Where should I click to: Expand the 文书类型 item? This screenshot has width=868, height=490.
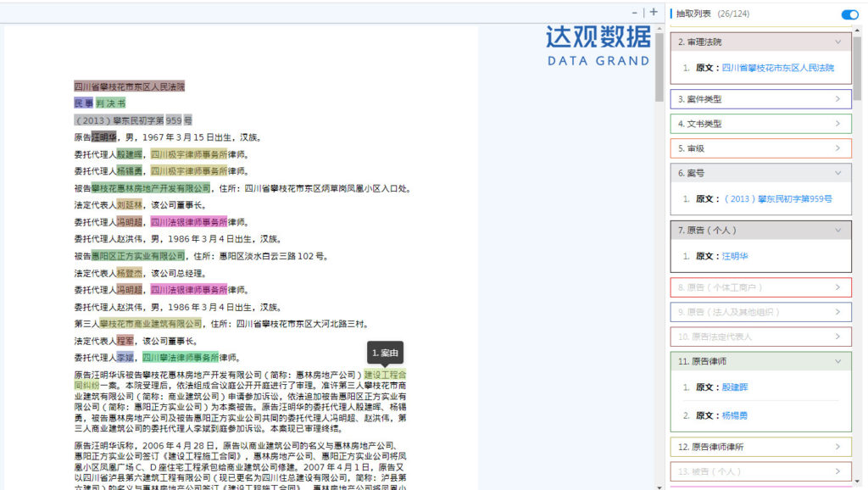760,124
